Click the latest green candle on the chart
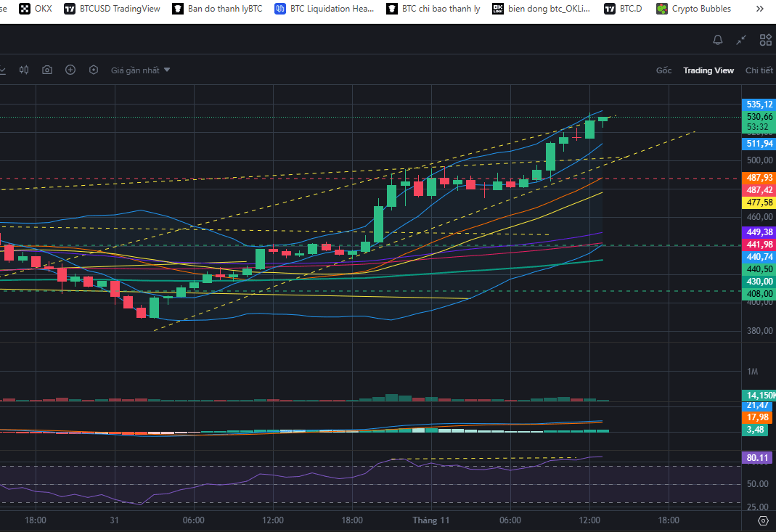The width and height of the screenshot is (776, 532). pyautogui.click(x=603, y=119)
